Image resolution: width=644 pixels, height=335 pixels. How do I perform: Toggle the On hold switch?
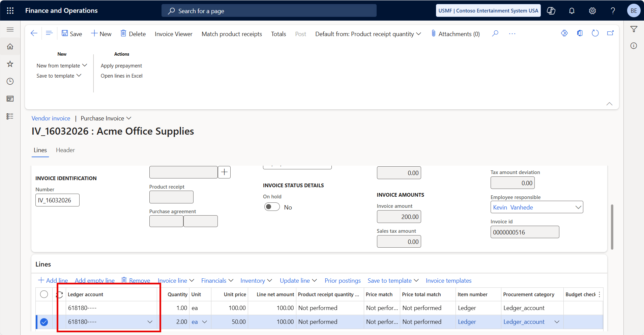272,207
